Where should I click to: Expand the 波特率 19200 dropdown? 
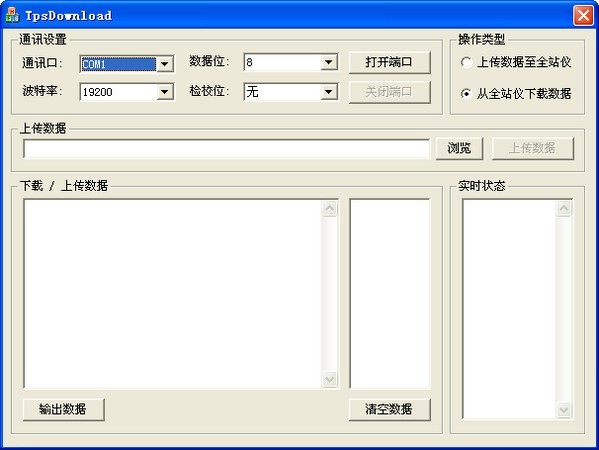click(165, 92)
